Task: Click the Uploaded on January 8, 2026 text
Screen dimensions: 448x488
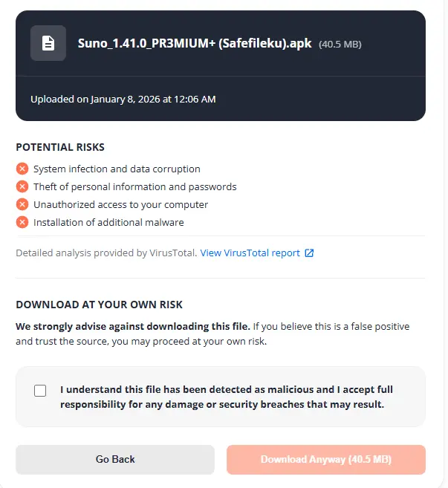Action: click(x=123, y=99)
